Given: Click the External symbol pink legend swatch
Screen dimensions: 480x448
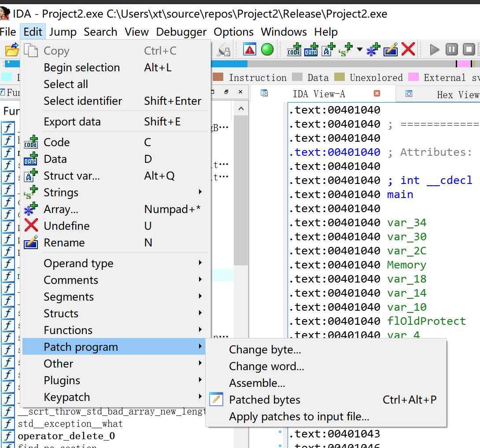Looking at the screenshot, I should (x=414, y=77).
